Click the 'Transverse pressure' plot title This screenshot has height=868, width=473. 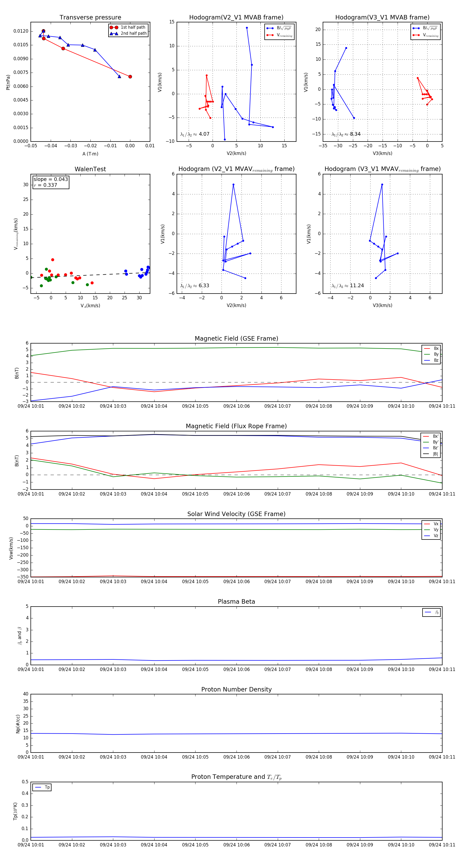pyautogui.click(x=90, y=18)
